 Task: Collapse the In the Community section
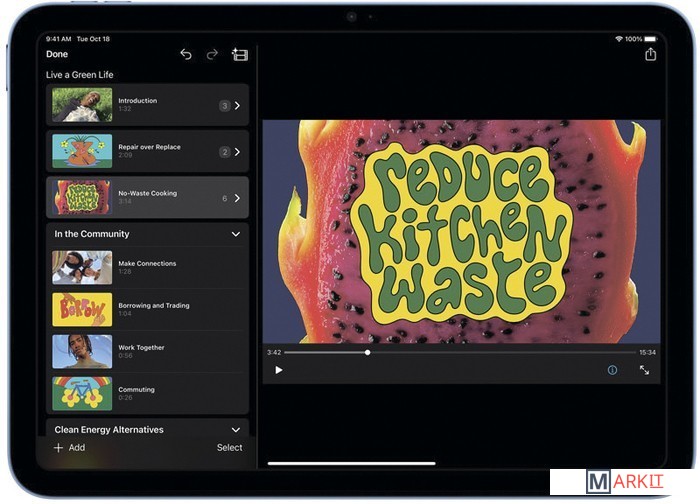pos(236,234)
